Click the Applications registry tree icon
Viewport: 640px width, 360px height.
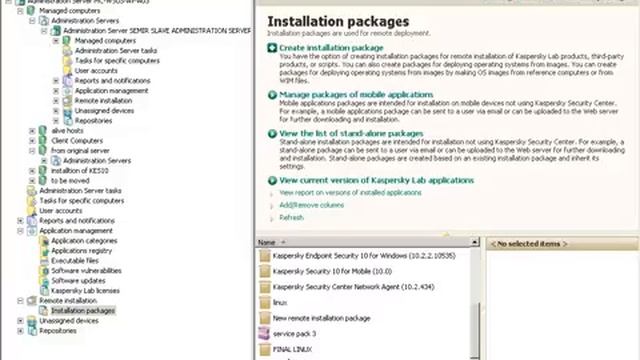pyautogui.click(x=44, y=251)
